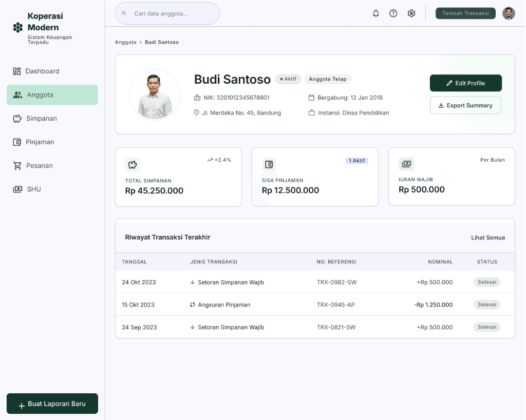The height and width of the screenshot is (420, 526).
Task: Click the Instansi briefcase icon
Action: point(312,112)
